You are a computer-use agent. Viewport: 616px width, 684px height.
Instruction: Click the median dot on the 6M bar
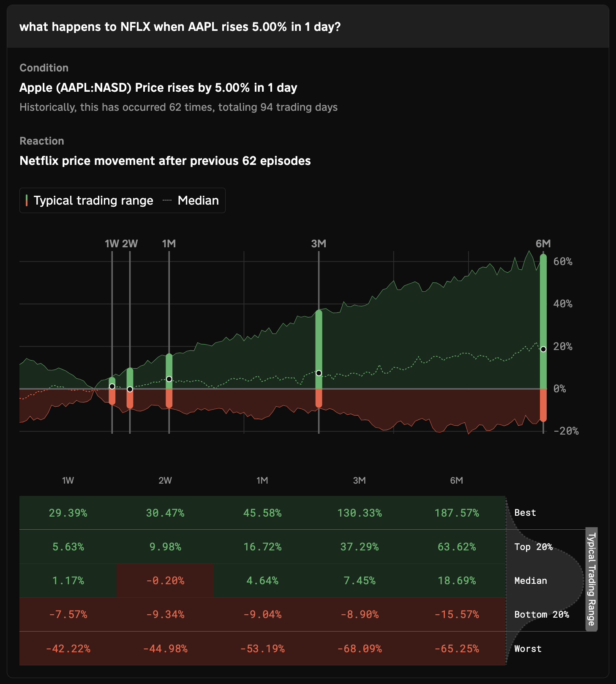(543, 349)
